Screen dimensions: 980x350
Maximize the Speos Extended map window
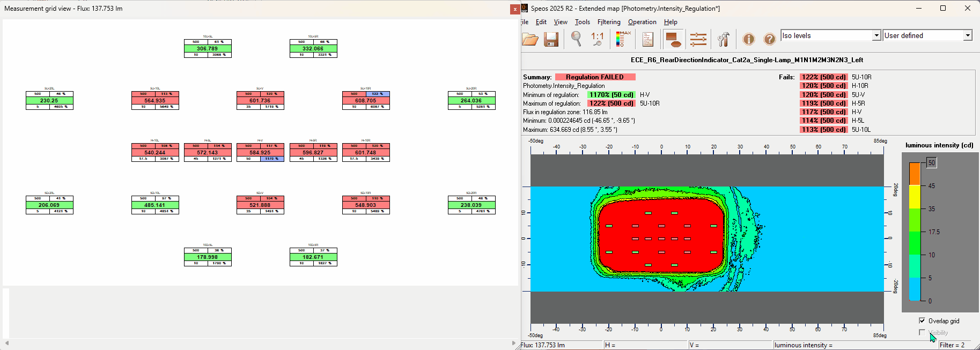943,8
